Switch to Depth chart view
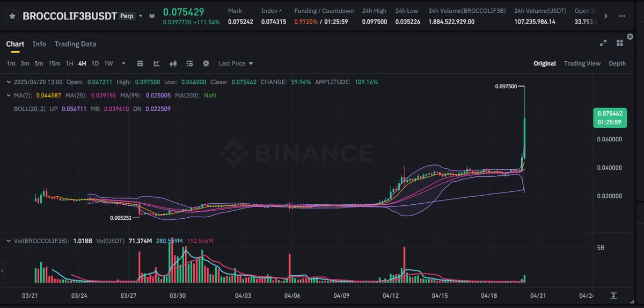 coord(617,63)
